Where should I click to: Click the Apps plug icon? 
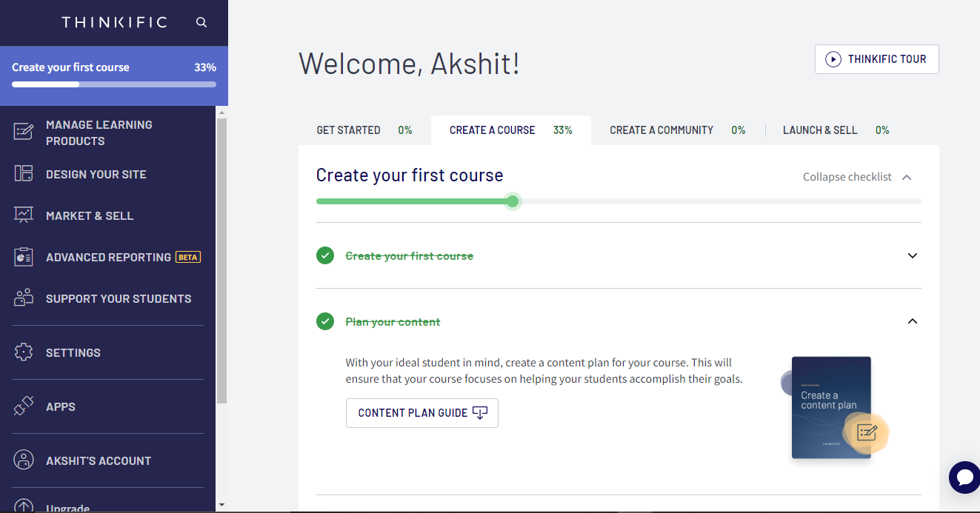[x=24, y=406]
